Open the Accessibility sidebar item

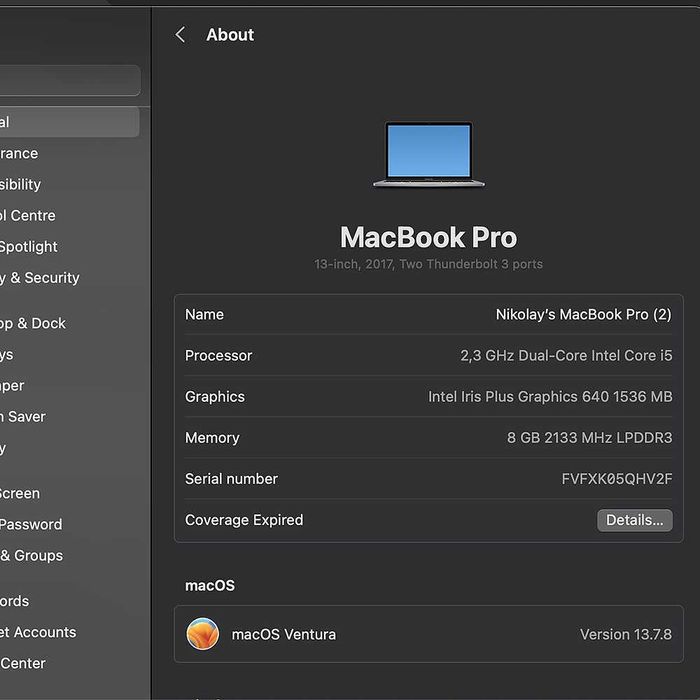[21, 184]
